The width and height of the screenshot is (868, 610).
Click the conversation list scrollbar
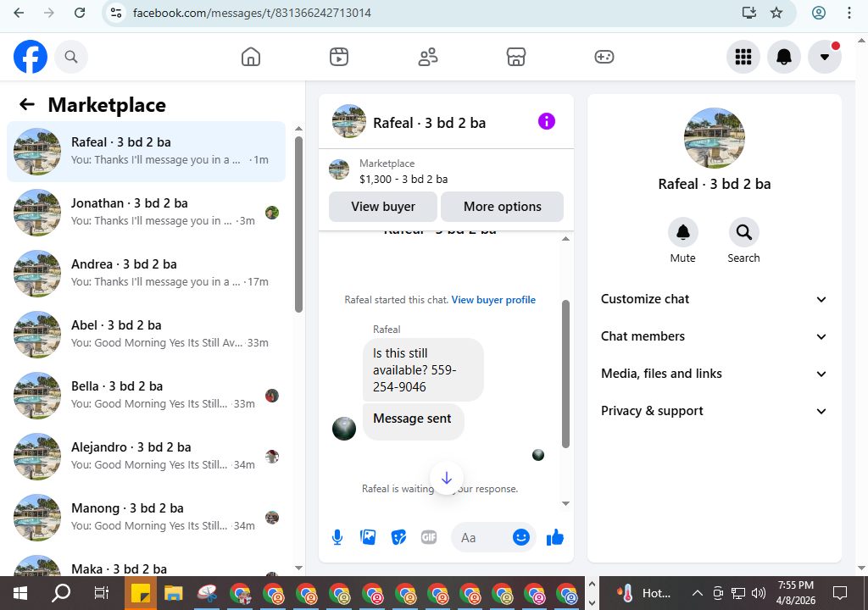298,225
